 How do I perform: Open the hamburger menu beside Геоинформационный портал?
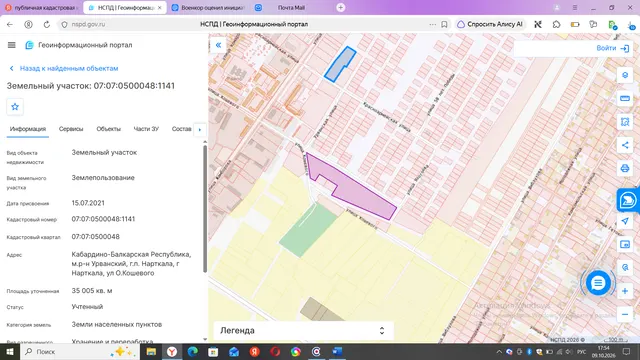pyautogui.click(x=11, y=45)
